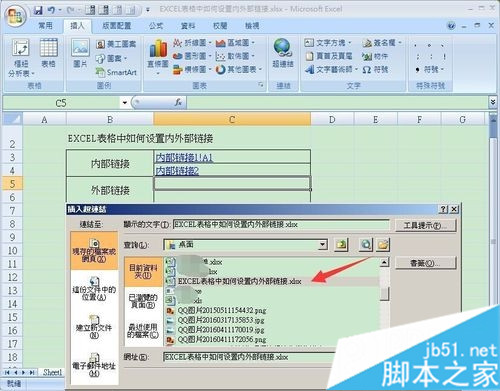This screenshot has width=500, height=391.
Task: Select the column C header
Action: click(x=232, y=119)
